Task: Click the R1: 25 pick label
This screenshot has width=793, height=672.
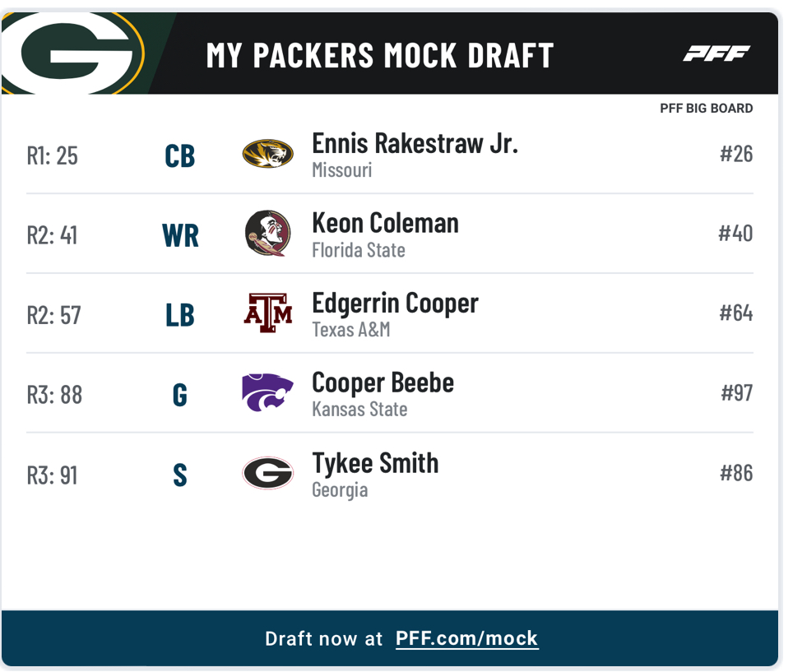Action: (52, 155)
